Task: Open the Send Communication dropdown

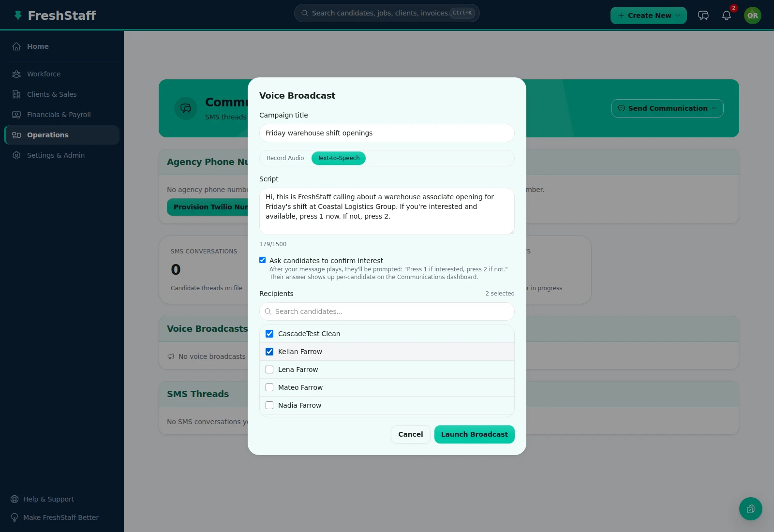Action: [668, 108]
